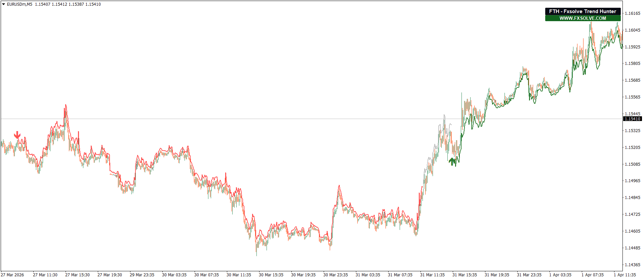Image resolution: width=644 pixels, height=279 pixels.
Task: Expand the triangle beside EURUSDm,M5 title
Action: point(3,4)
